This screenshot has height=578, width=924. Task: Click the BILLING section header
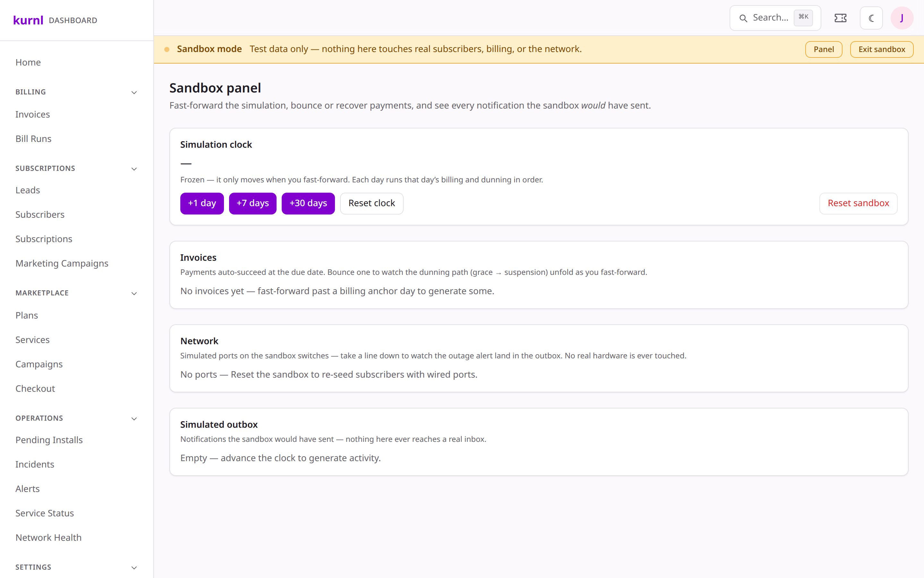[30, 92]
